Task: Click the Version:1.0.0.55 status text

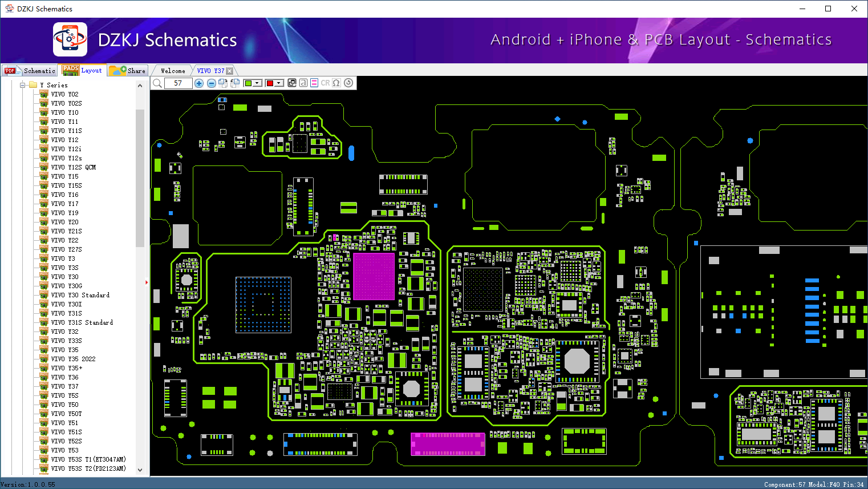Action: click(x=28, y=484)
